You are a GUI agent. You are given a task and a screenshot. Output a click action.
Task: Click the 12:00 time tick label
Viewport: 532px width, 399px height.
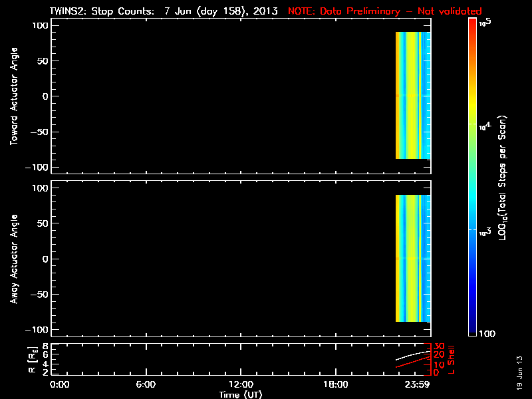pos(241,384)
